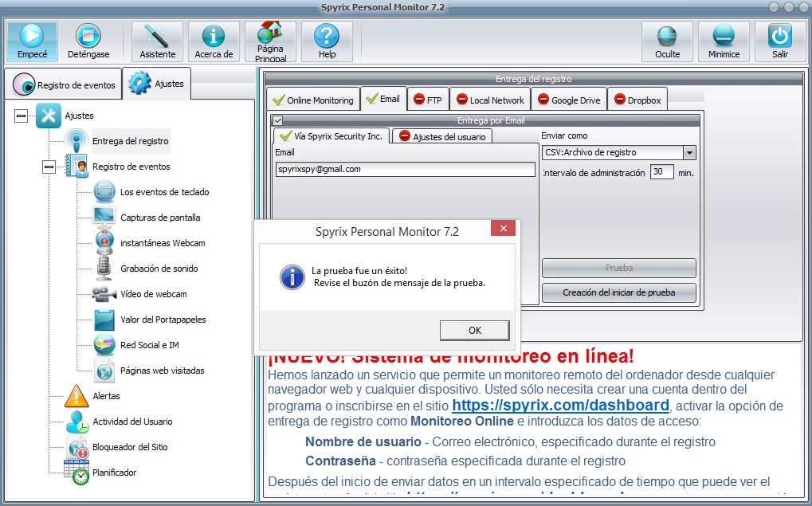
Task: Open the spyrix.com/dashboard link
Action: click(x=560, y=405)
